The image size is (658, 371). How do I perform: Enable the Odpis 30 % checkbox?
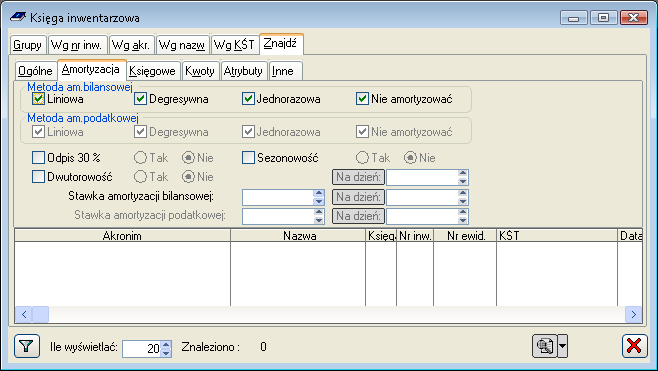click(x=38, y=158)
